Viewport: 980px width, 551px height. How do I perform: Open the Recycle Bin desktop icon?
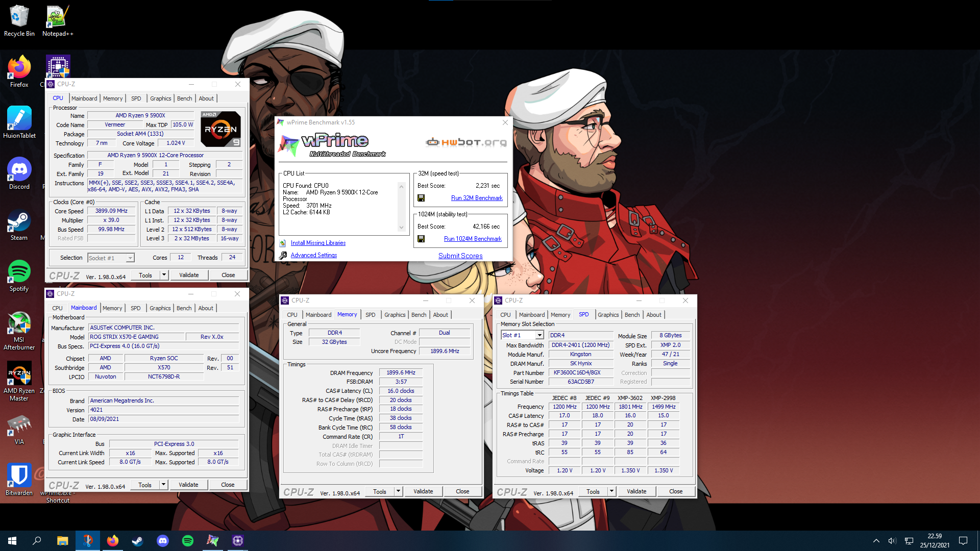(x=19, y=20)
